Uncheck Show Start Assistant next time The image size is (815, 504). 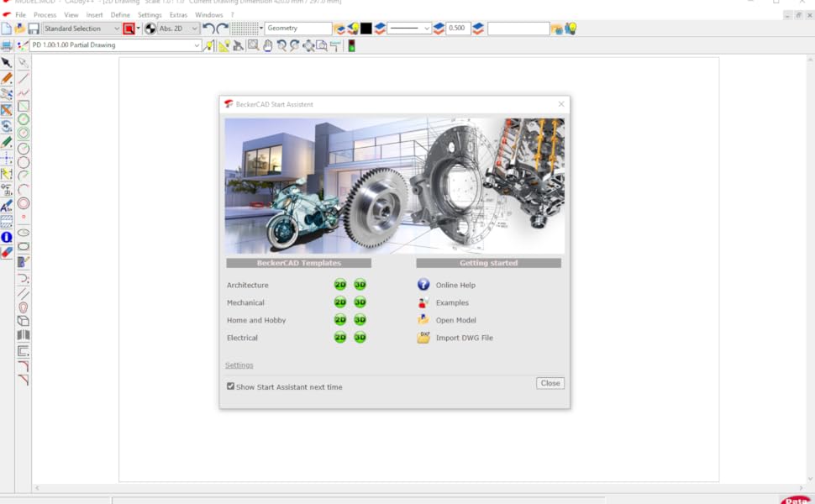[x=231, y=386]
